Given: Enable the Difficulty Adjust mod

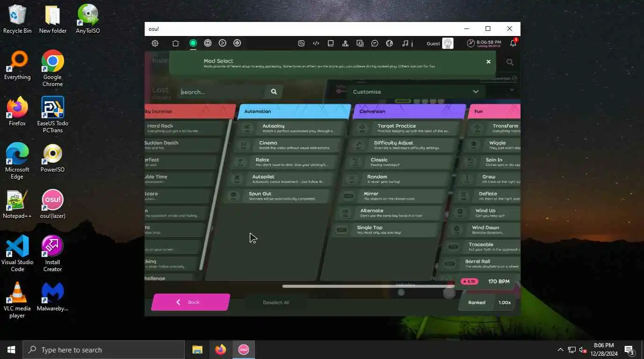Looking at the screenshot, I should [402, 145].
